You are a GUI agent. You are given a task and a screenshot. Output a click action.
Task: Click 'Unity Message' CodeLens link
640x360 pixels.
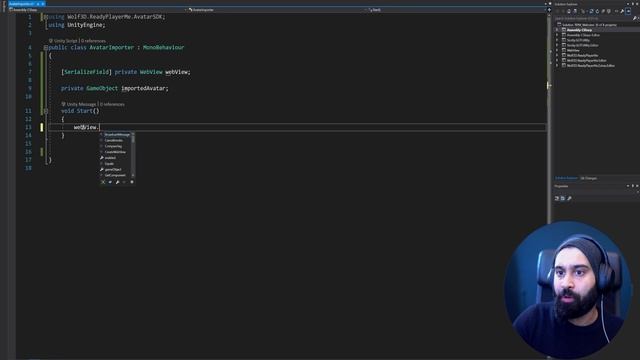coord(81,104)
